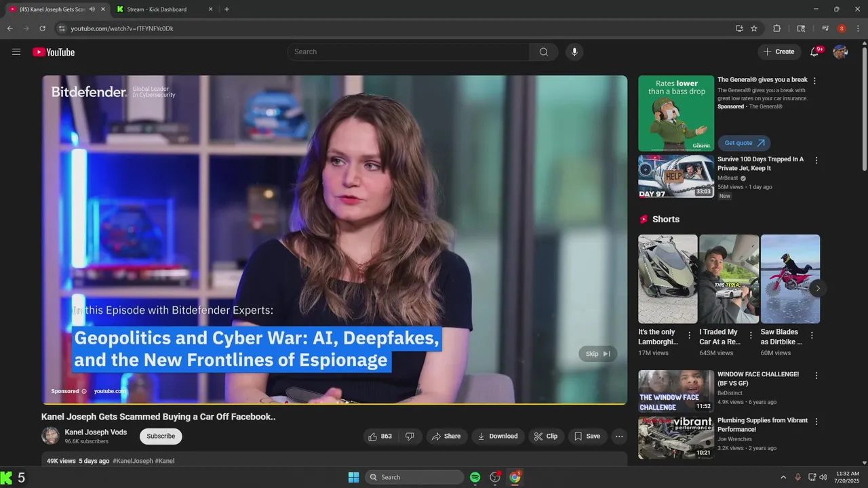This screenshot has width=868, height=488.
Task: Dislike the video with thumbs down
Action: 410,436
